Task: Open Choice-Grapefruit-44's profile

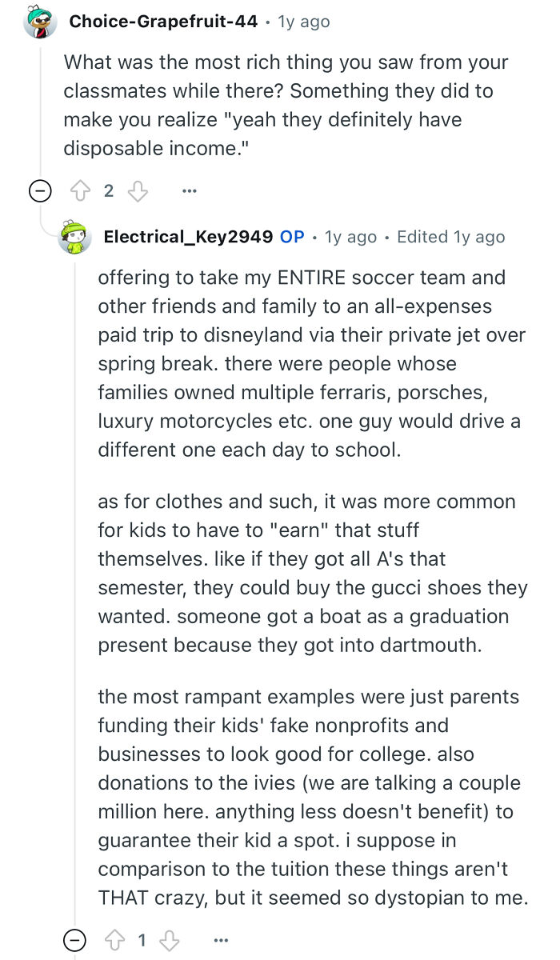Action: pos(162,21)
